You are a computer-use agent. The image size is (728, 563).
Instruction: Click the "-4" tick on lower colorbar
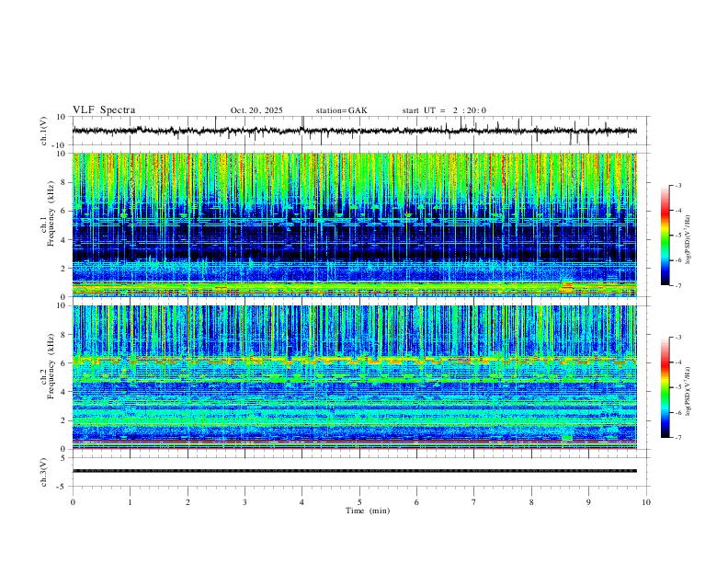(x=677, y=362)
